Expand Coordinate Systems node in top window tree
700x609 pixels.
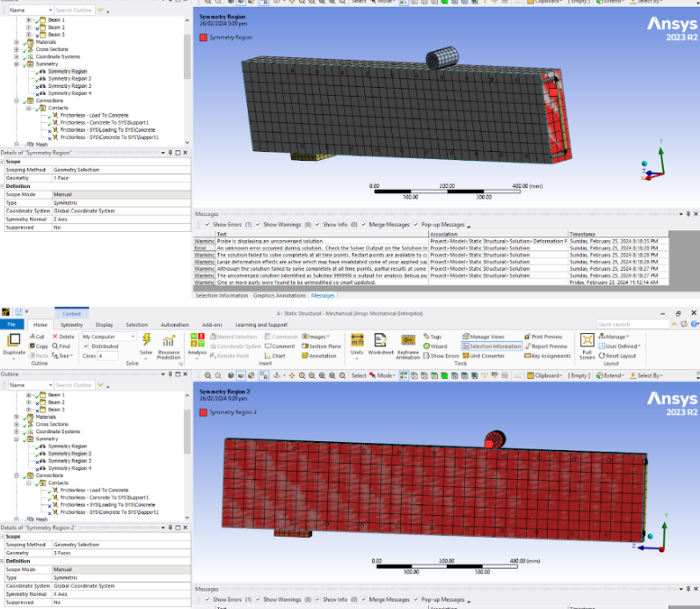point(17,56)
